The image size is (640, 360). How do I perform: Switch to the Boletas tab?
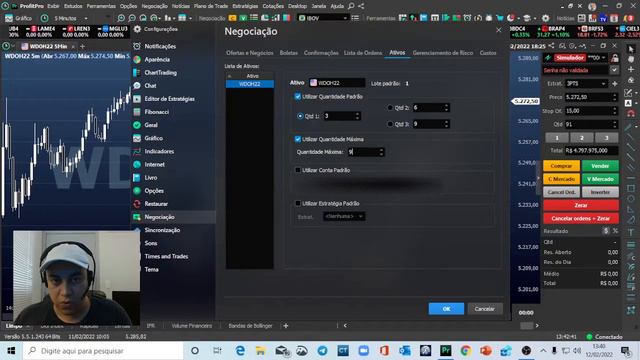pyautogui.click(x=289, y=53)
